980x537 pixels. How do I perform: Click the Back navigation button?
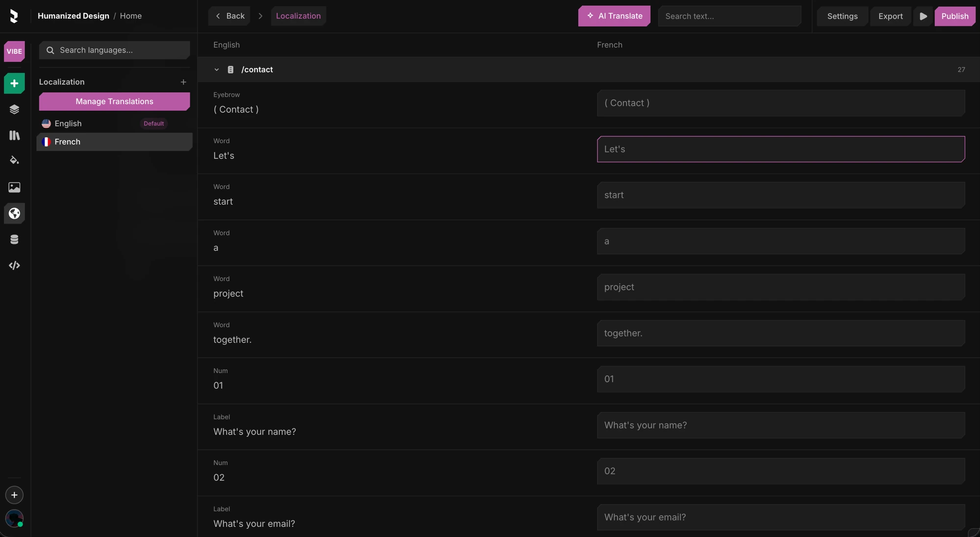coord(230,16)
